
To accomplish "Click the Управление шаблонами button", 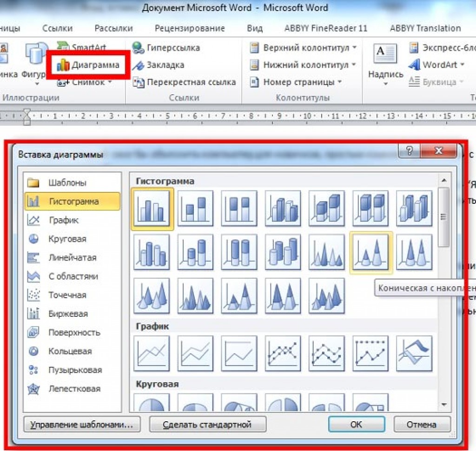I will (82, 425).
